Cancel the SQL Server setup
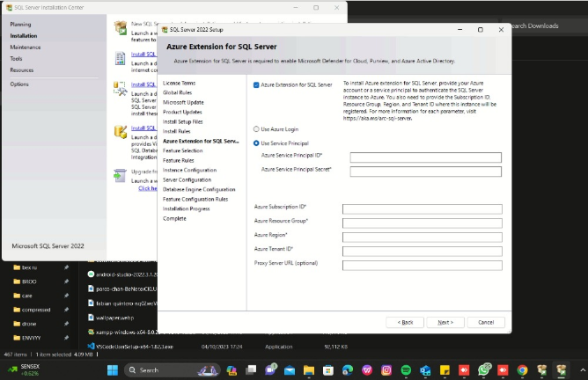This screenshot has height=380, width=588. click(x=485, y=322)
